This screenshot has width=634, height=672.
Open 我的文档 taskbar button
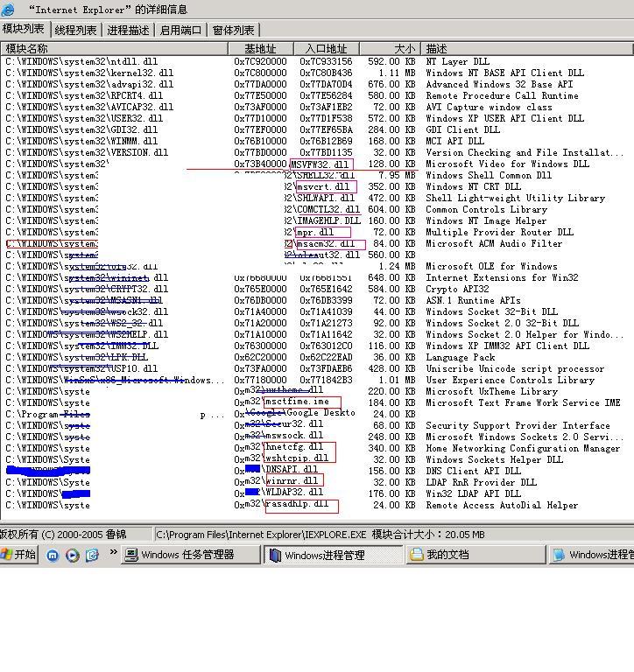click(x=475, y=555)
